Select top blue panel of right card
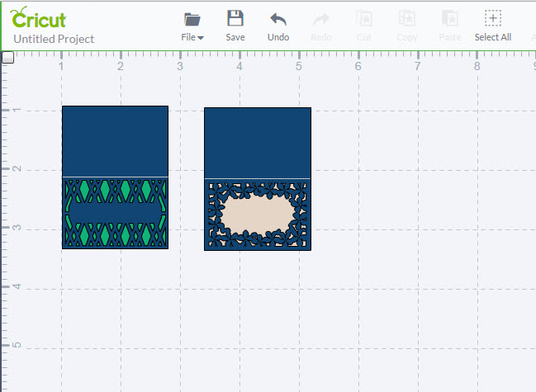This screenshot has height=392, width=536. click(257, 142)
